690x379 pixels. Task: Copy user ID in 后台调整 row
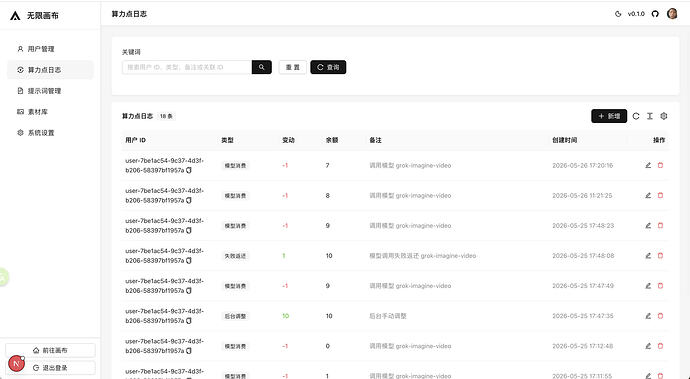[x=189, y=321]
